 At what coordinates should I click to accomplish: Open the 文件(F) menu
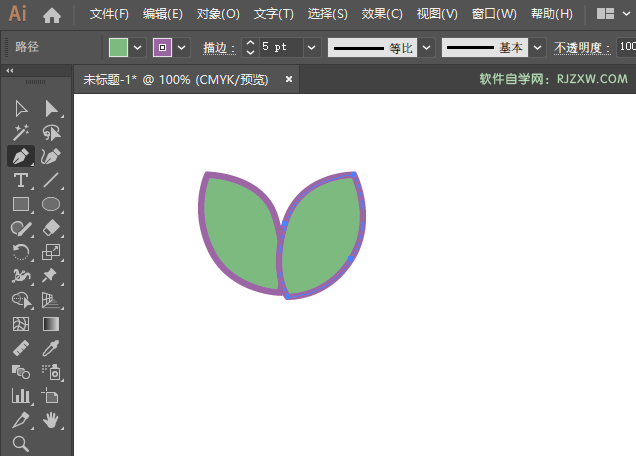tap(109, 15)
